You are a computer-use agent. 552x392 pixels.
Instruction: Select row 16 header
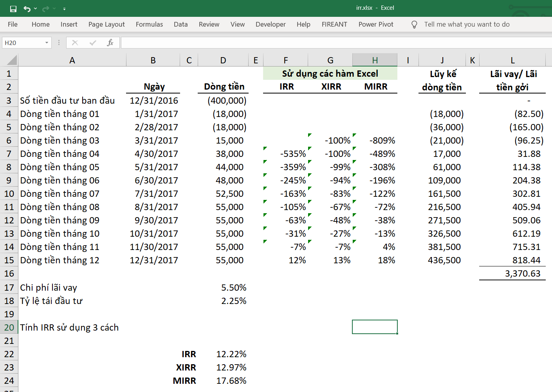tap(9, 273)
